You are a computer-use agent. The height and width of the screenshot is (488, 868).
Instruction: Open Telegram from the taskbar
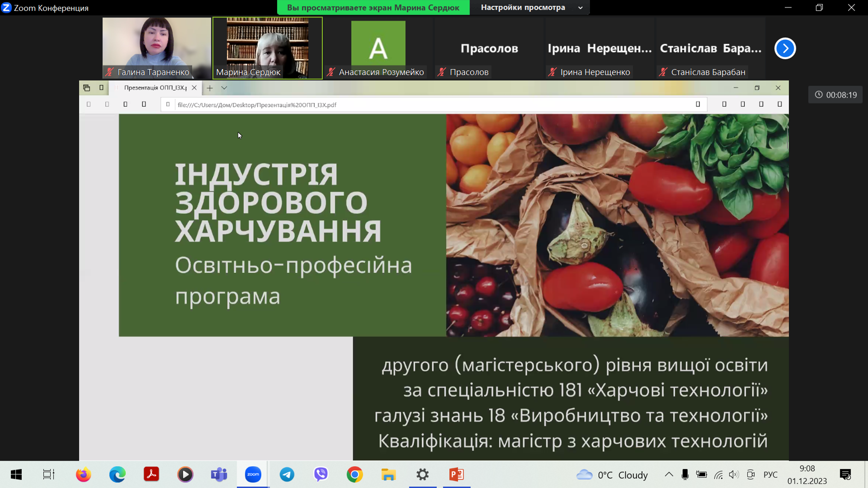(x=287, y=475)
